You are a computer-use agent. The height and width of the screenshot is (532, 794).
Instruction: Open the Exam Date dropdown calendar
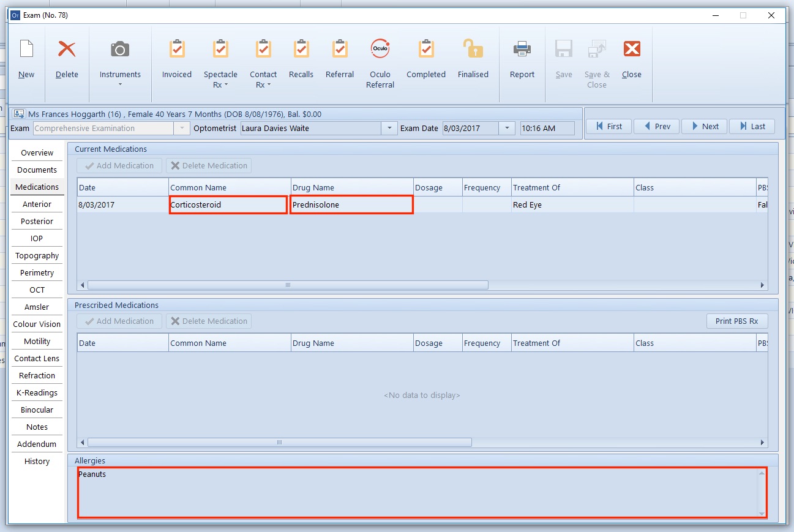point(506,128)
